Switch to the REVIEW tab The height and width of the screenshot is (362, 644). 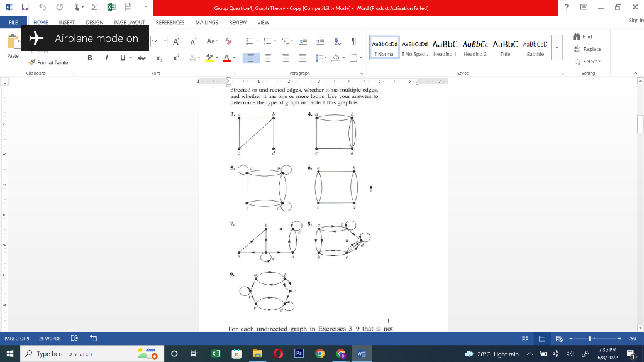click(x=238, y=22)
